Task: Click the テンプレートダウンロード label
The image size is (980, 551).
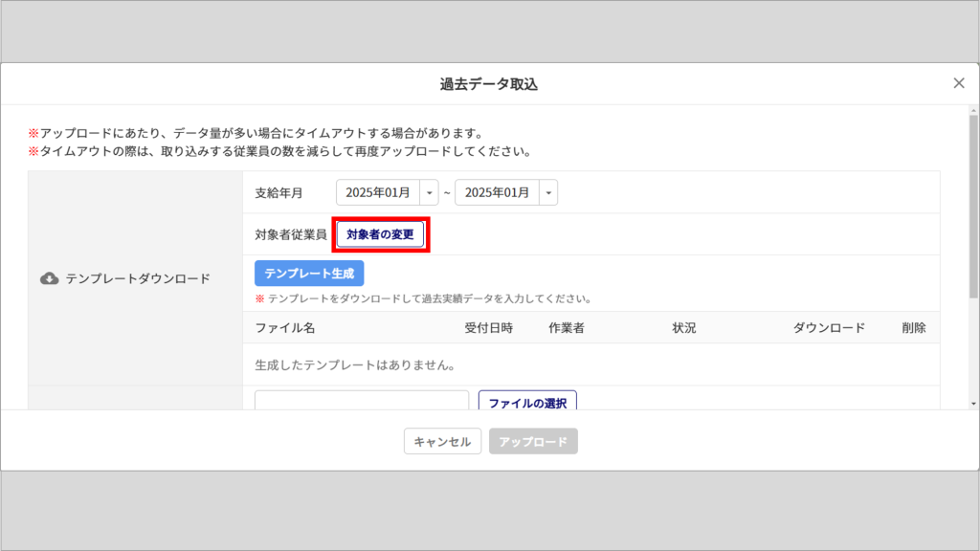Action: [138, 278]
